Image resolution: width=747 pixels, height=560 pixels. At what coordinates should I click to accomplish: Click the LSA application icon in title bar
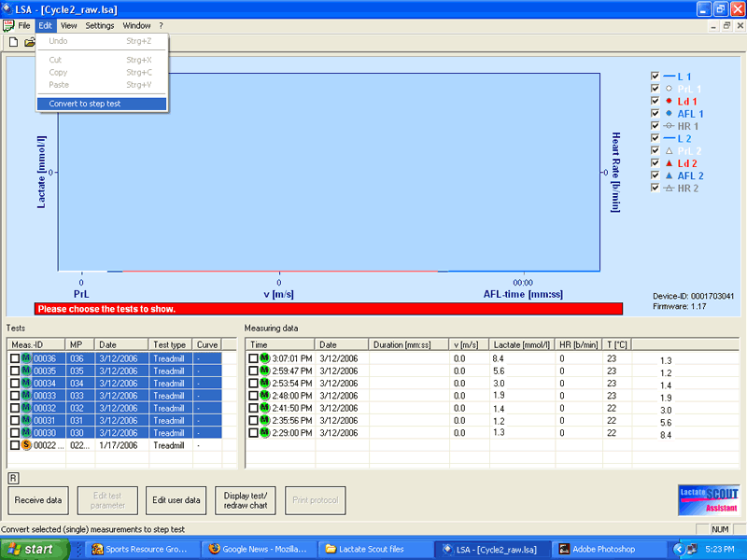pyautogui.click(x=7, y=9)
